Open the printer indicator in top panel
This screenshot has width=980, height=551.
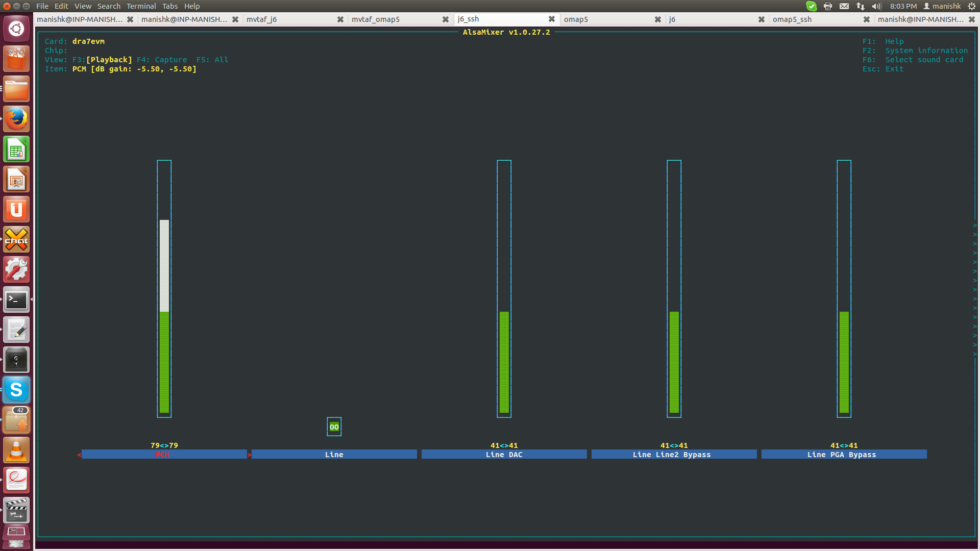coord(828,6)
